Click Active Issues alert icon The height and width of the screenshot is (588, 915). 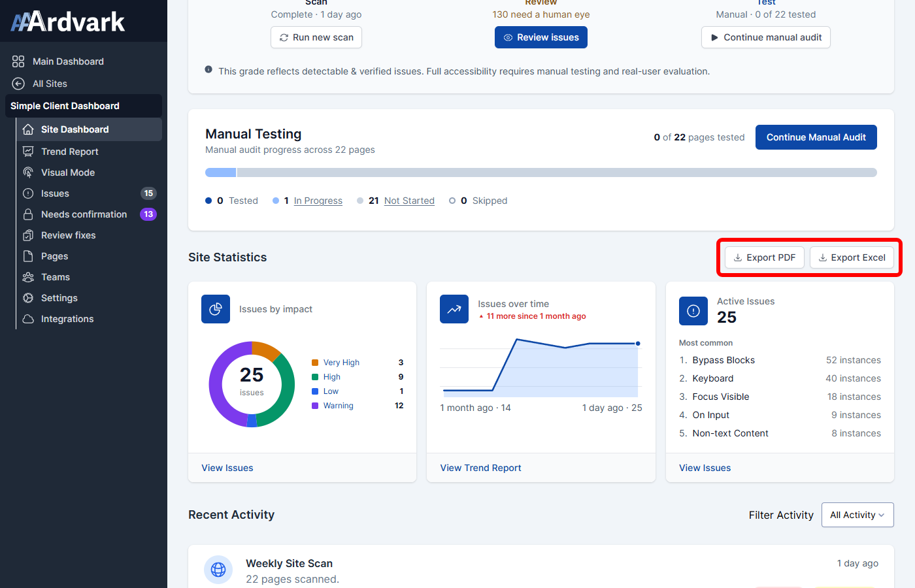(693, 311)
